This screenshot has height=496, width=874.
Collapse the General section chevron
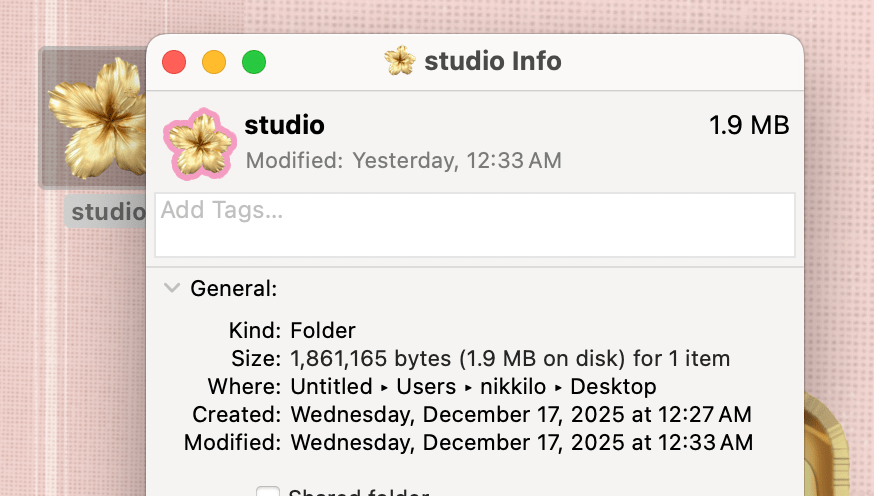click(172, 289)
